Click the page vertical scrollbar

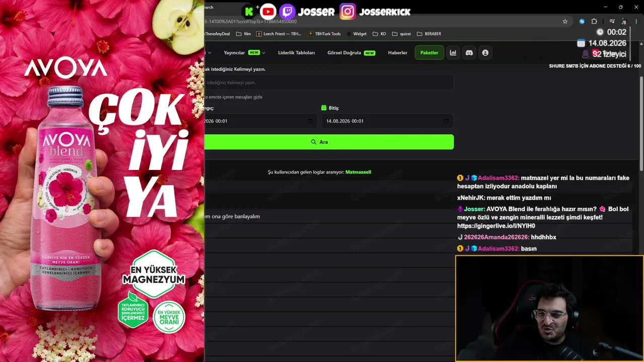[x=641, y=123]
